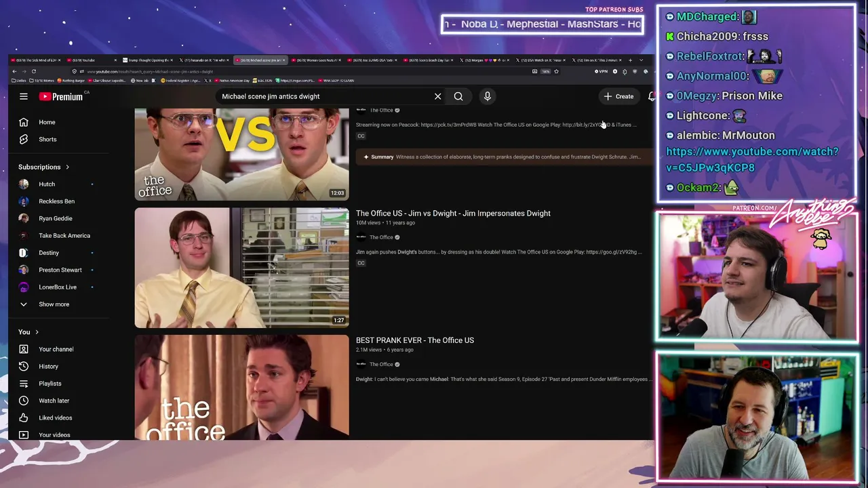Reload the page in the browser

(x=34, y=71)
